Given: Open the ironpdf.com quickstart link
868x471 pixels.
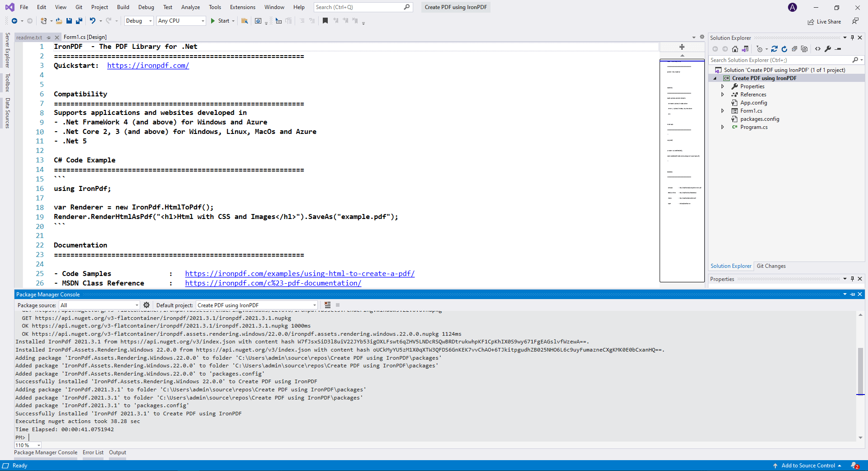Looking at the screenshot, I should pyautogui.click(x=148, y=65).
